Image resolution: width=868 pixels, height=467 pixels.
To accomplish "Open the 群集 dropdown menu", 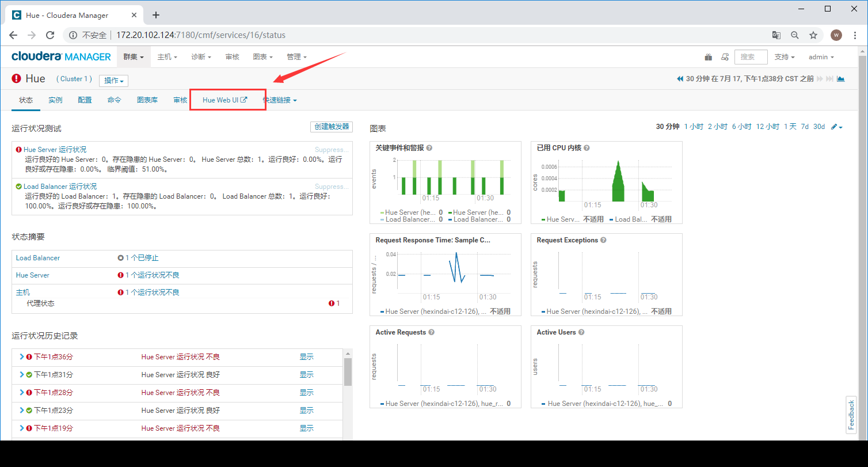I will tap(134, 57).
